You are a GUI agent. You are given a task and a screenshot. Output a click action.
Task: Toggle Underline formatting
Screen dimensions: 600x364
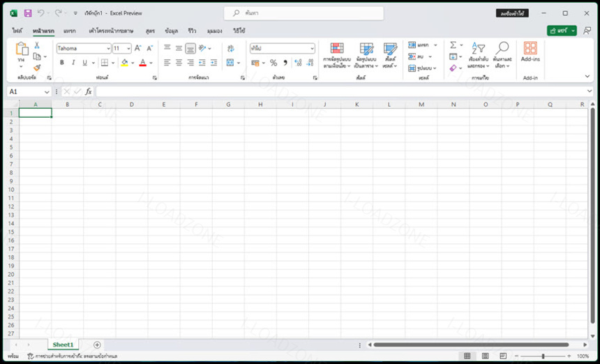tap(84, 62)
